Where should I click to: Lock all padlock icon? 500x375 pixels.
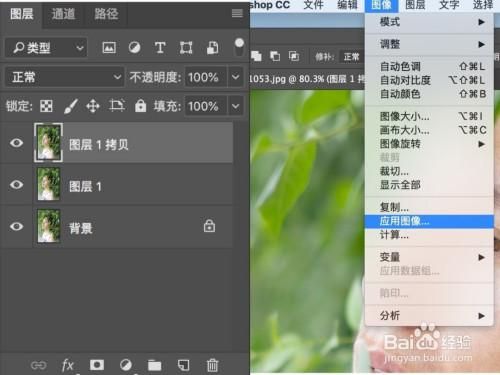(x=140, y=106)
